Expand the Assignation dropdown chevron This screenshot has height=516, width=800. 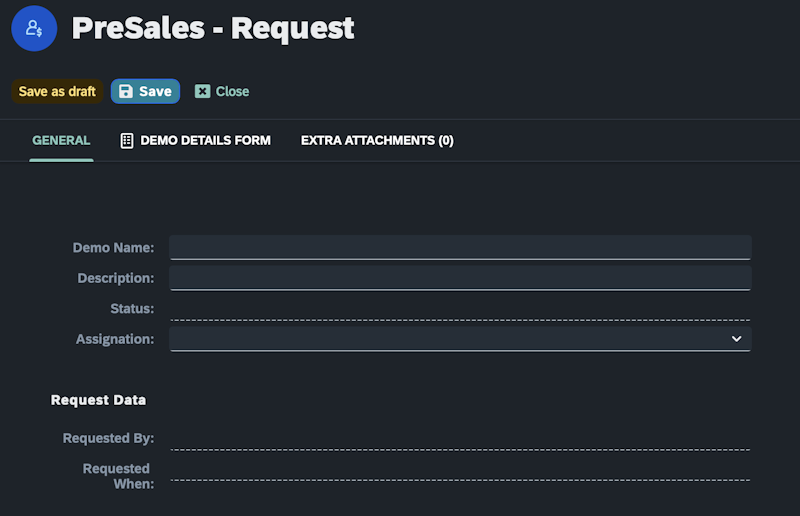point(737,339)
